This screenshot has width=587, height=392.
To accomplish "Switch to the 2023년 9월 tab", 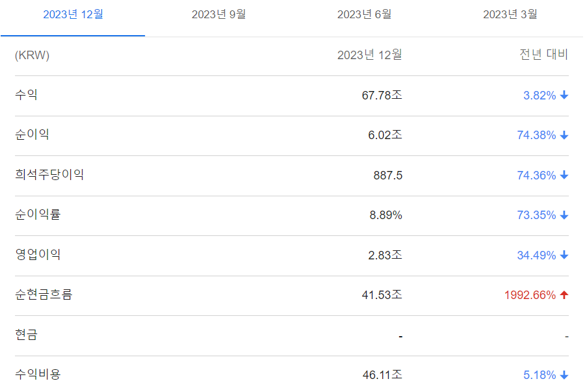I will (x=218, y=14).
